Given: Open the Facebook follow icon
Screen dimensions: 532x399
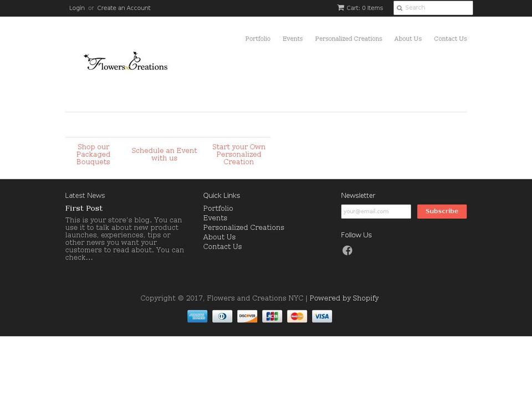Looking at the screenshot, I should [347, 250].
